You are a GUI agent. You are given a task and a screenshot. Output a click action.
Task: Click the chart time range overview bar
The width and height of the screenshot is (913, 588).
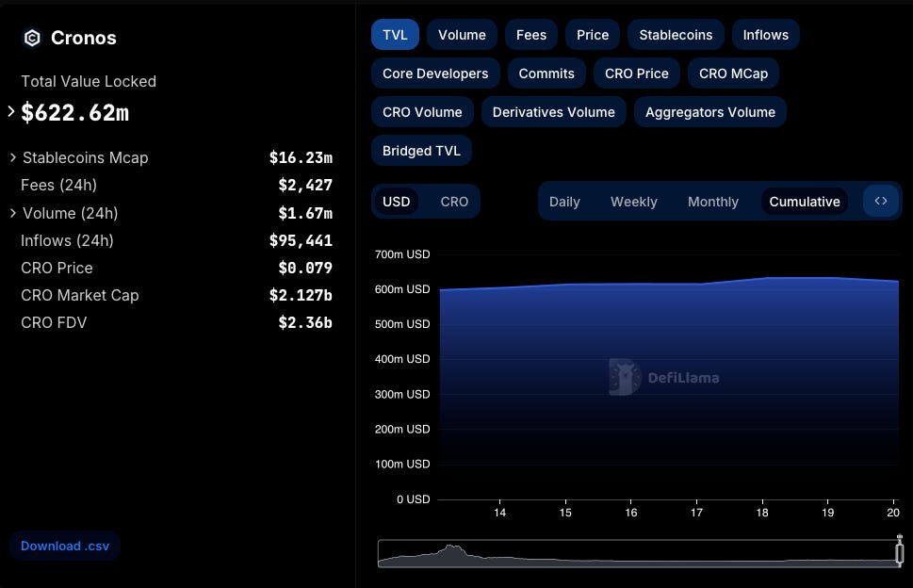click(x=638, y=553)
